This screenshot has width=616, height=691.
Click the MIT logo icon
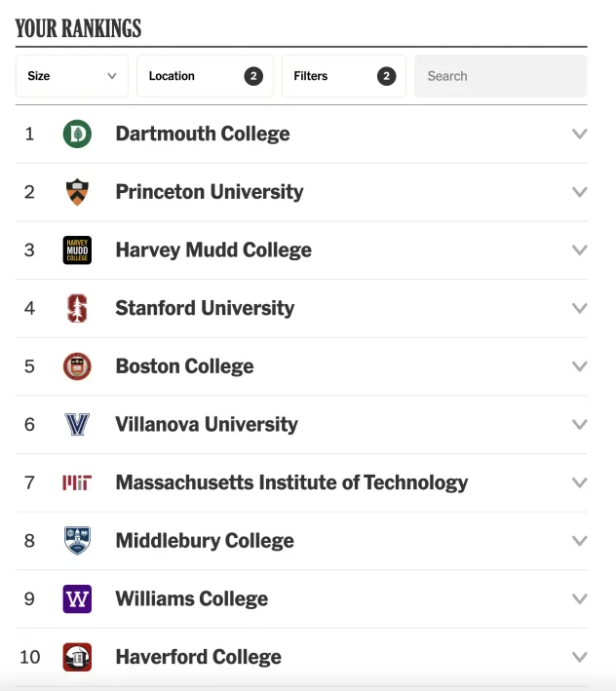click(77, 482)
